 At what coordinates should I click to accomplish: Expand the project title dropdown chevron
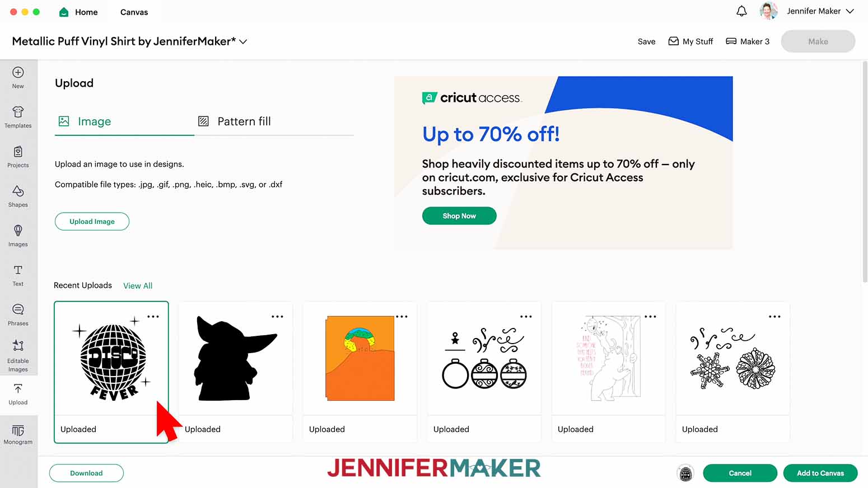click(243, 41)
